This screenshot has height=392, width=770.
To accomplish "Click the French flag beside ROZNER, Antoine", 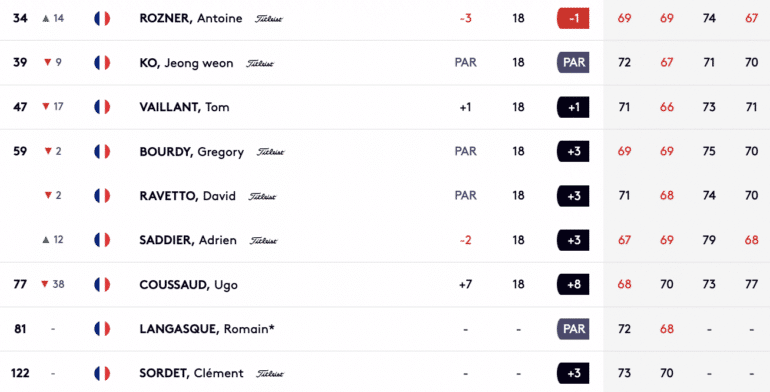I will click(x=102, y=19).
